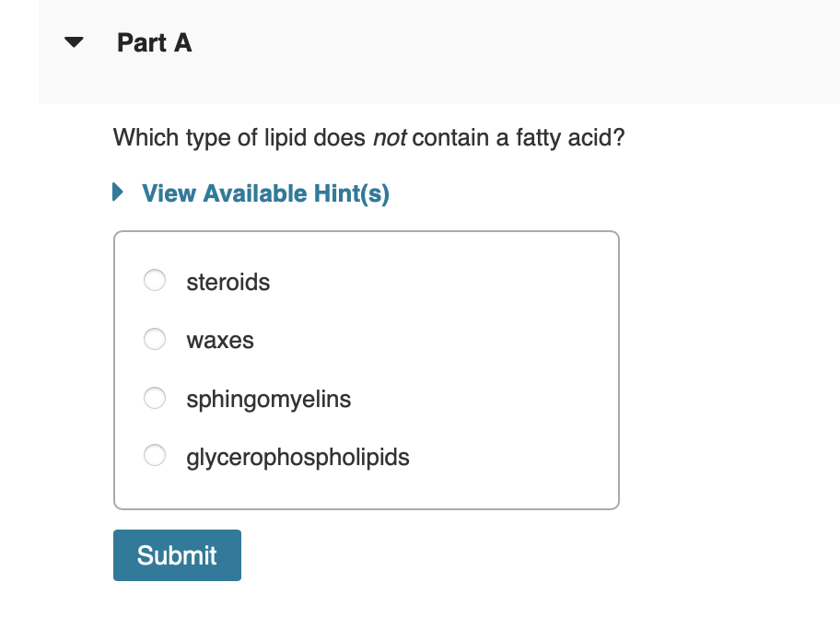Click the word lipid in question
Image resolution: width=840 pixels, height=641 pixels.
pos(282,139)
